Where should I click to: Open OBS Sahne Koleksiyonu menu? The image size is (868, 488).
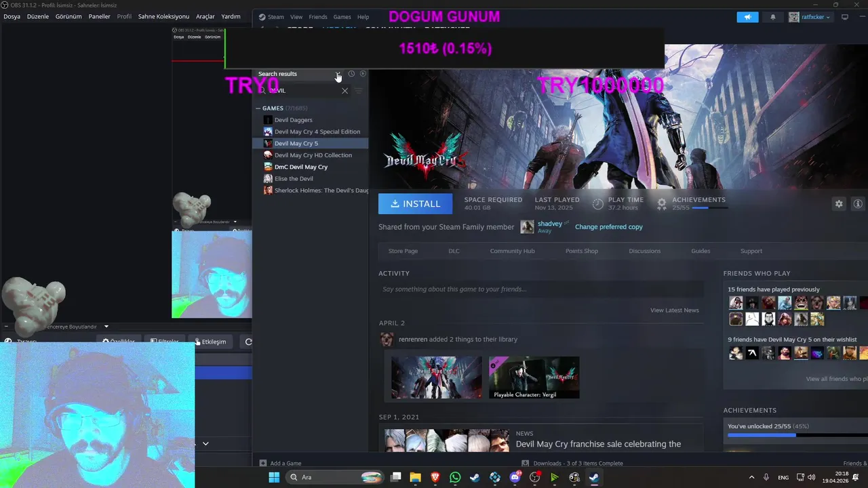(x=163, y=16)
